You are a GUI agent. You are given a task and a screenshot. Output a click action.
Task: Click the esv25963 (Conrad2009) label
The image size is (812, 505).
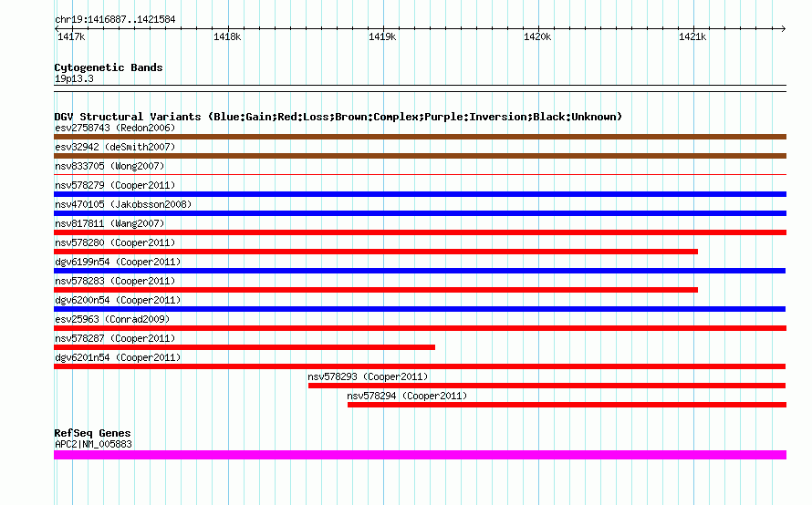pyautogui.click(x=112, y=319)
